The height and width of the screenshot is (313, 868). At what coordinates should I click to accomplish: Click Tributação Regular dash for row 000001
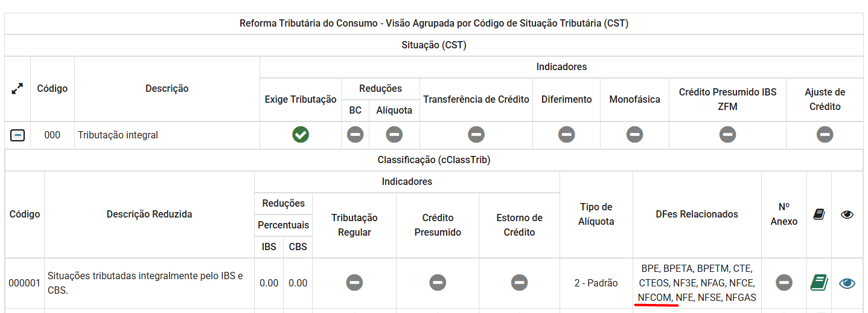pos(354,282)
